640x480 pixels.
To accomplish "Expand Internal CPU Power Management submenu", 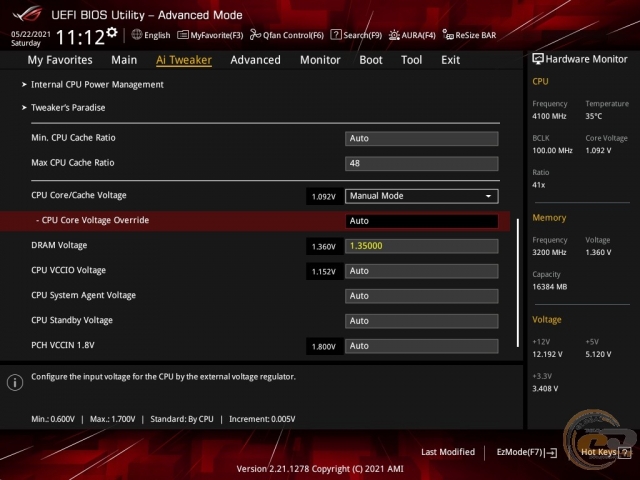I will pos(97,84).
